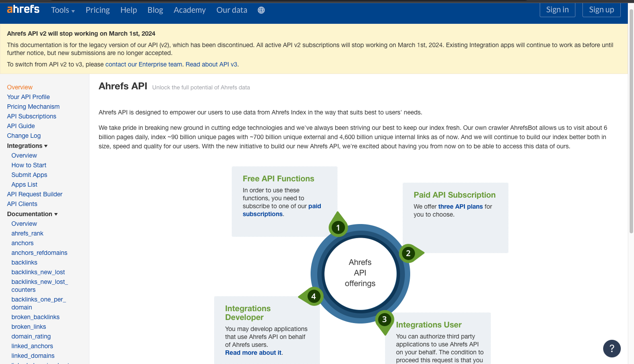Open anchors documentation
The height and width of the screenshot is (364, 634).
click(x=22, y=243)
